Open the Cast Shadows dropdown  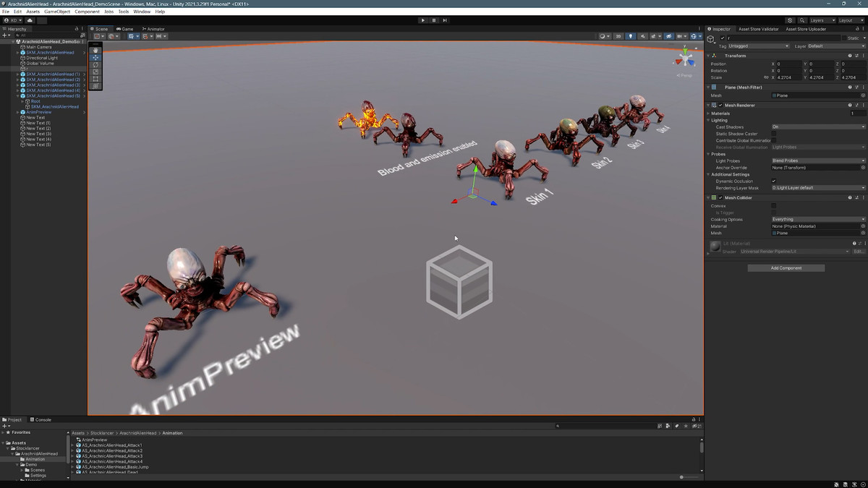818,127
